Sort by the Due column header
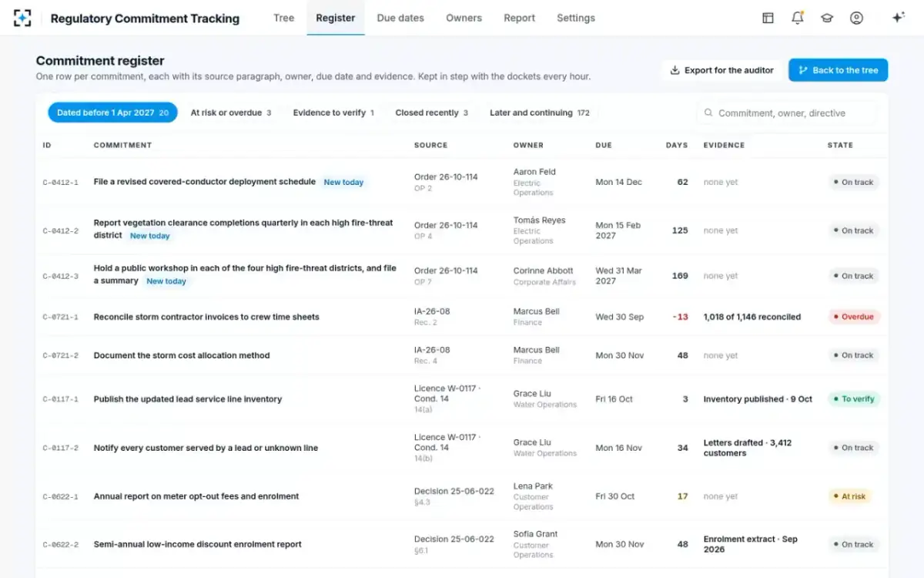The height and width of the screenshot is (578, 924). 604,145
